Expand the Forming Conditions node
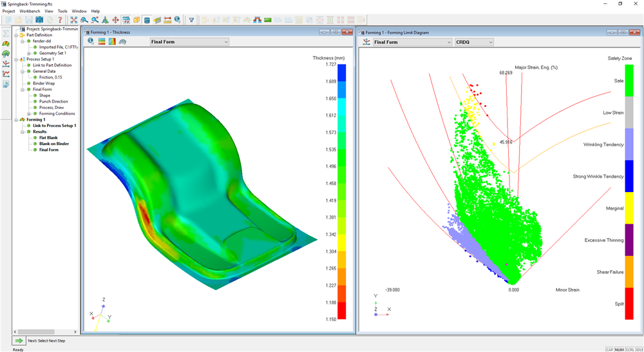The image size is (644, 352). 29,113
